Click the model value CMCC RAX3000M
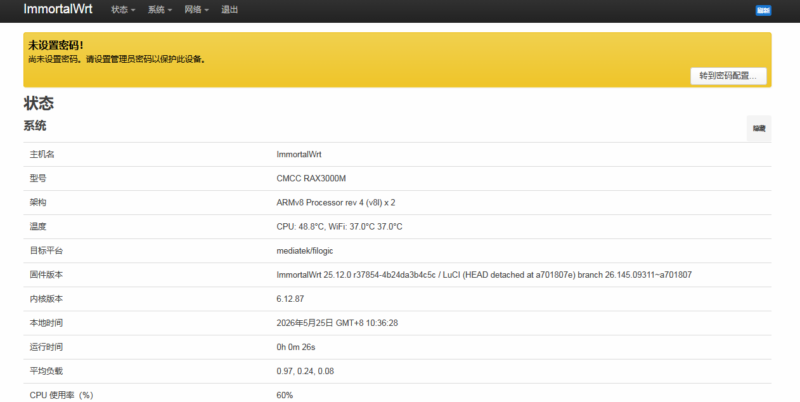This screenshot has width=800, height=402. [311, 178]
